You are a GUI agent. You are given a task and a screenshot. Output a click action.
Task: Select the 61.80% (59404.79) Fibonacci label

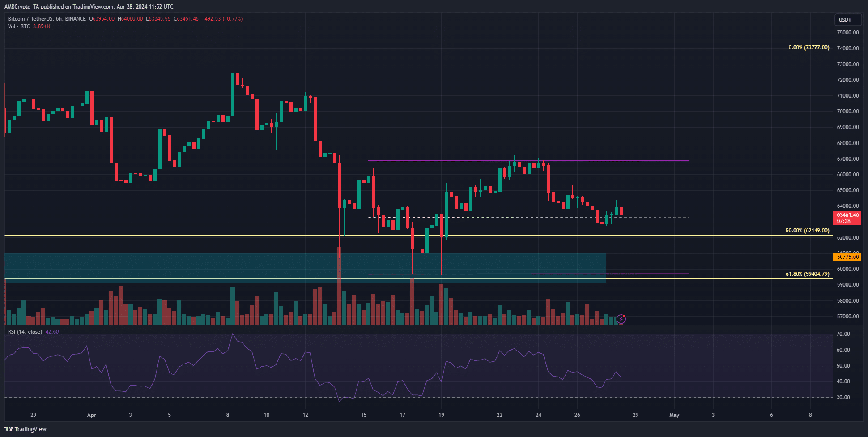(x=807, y=274)
